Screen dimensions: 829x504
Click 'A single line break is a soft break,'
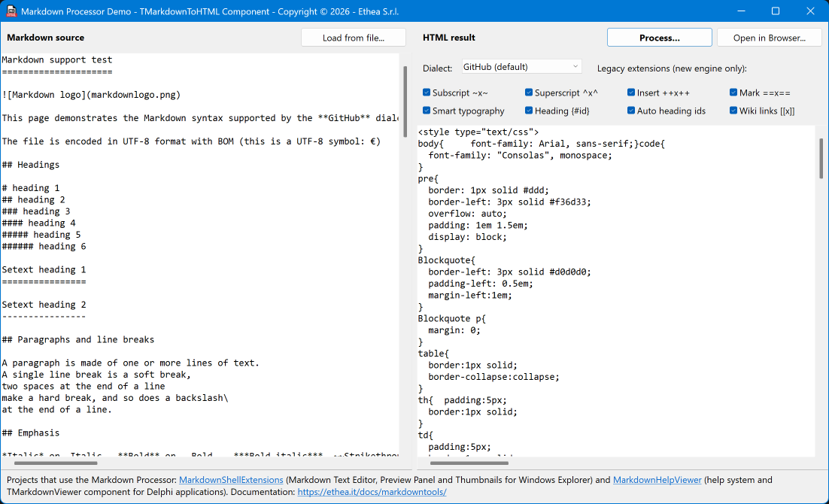tap(96, 375)
